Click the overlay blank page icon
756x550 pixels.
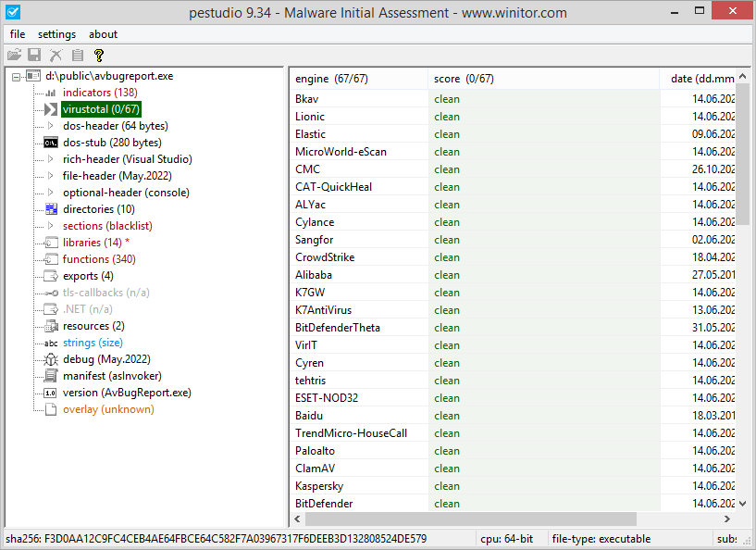coord(51,409)
